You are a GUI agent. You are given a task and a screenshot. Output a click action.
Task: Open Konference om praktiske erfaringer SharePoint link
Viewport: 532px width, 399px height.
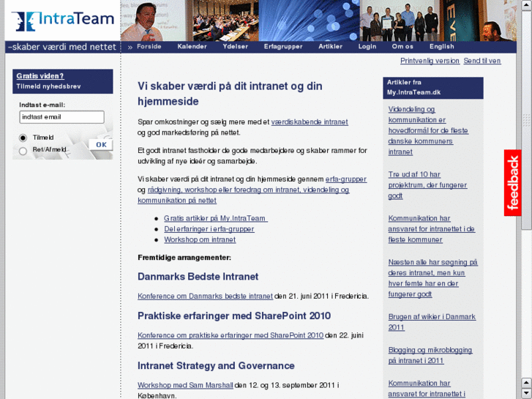pyautogui.click(x=231, y=335)
